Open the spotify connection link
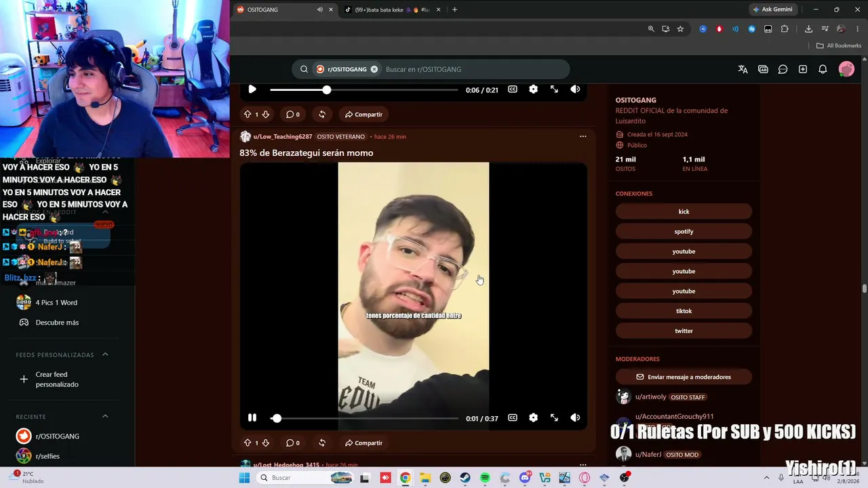Image resolution: width=868 pixels, height=488 pixels. (684, 232)
